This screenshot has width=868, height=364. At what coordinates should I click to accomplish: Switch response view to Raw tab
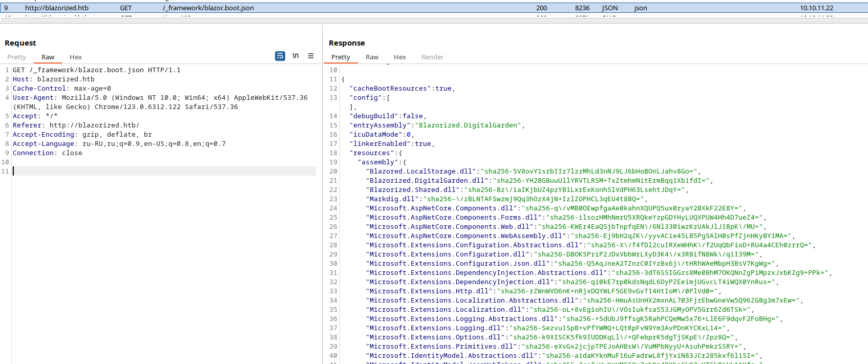[372, 57]
